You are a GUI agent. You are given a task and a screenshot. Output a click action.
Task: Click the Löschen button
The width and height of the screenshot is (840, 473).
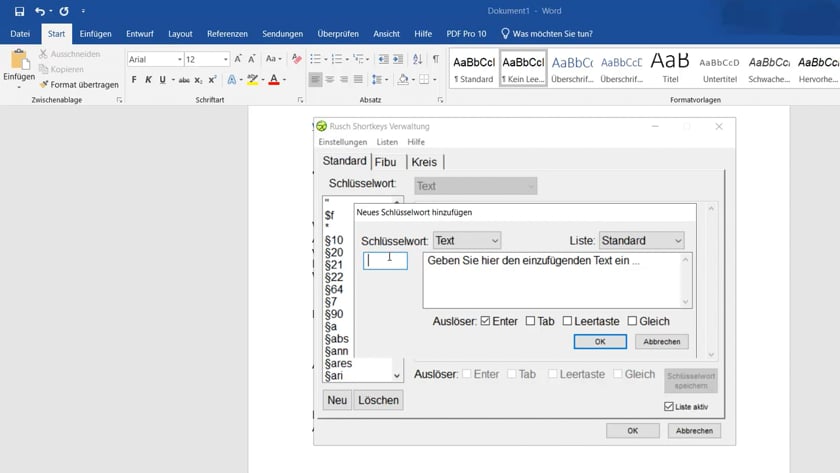pos(378,400)
